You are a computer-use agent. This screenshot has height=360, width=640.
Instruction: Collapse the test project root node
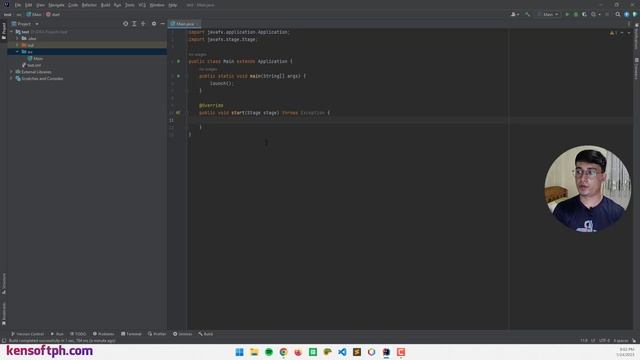point(12,31)
